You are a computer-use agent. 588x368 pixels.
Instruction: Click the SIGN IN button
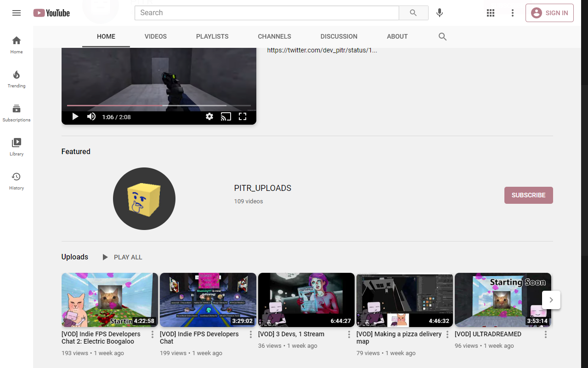(x=549, y=13)
